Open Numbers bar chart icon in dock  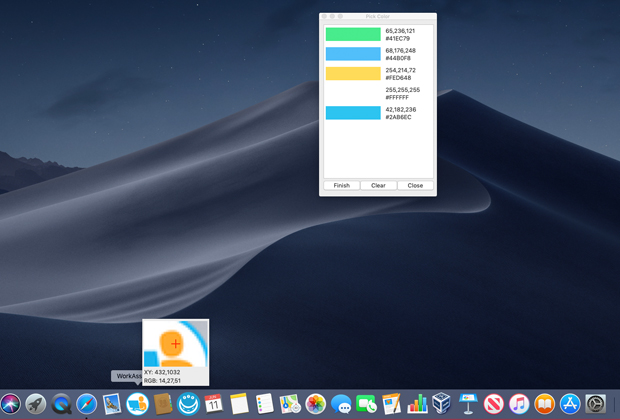(417, 404)
